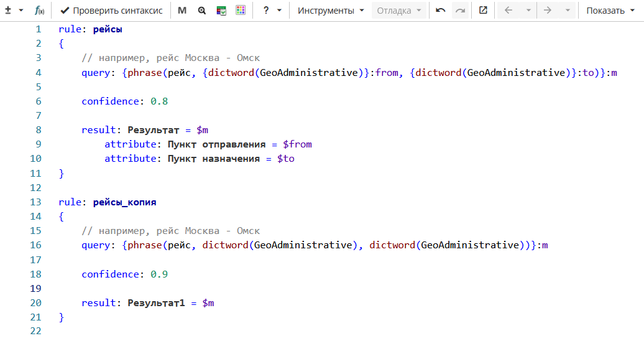Click the plus-minus fold icon
Viewport: 644px width, 341px height.
tap(8, 11)
